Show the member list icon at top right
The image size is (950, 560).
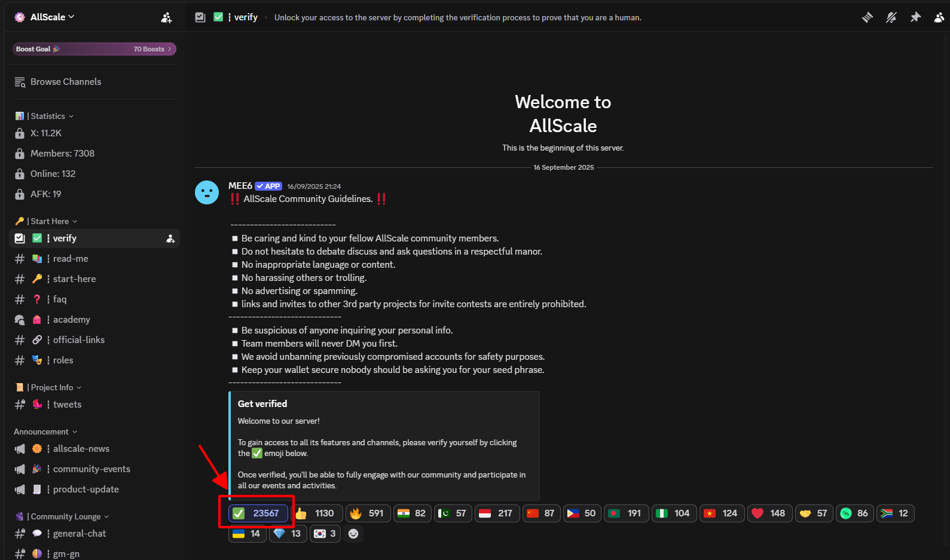[939, 17]
